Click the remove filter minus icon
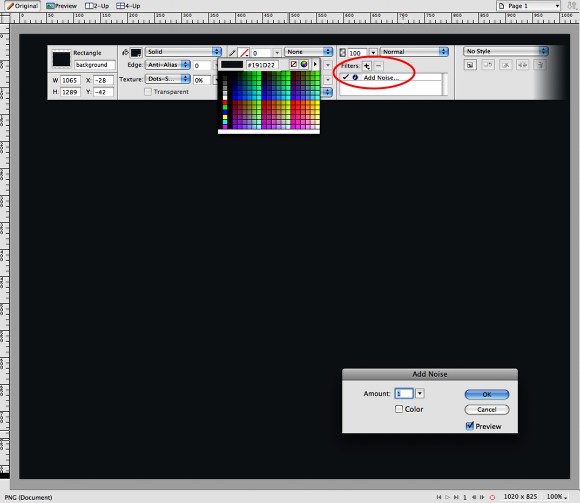 pos(378,66)
